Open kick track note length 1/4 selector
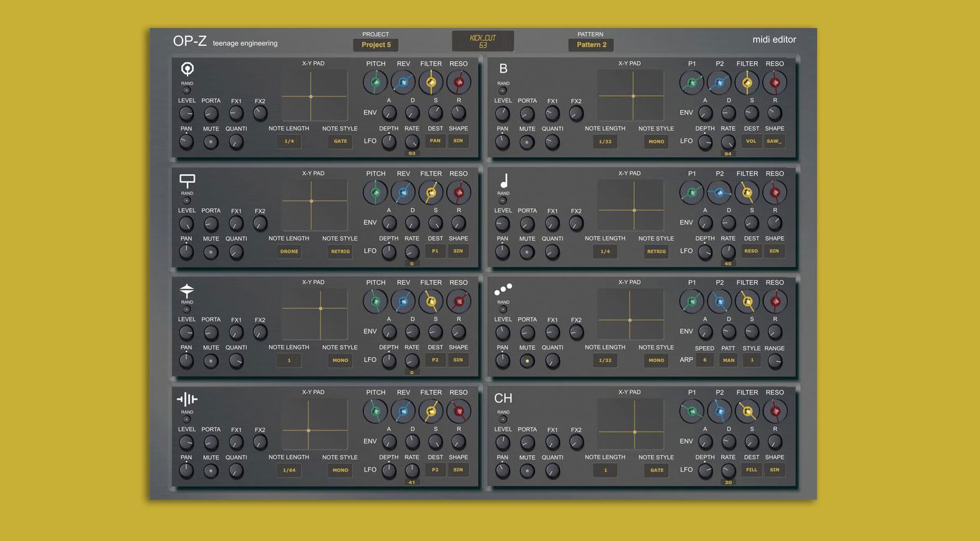Image resolution: width=980 pixels, height=541 pixels. [x=289, y=141]
